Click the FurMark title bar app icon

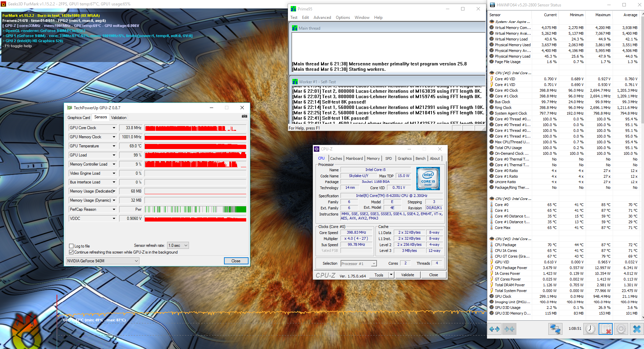[x=3, y=4]
